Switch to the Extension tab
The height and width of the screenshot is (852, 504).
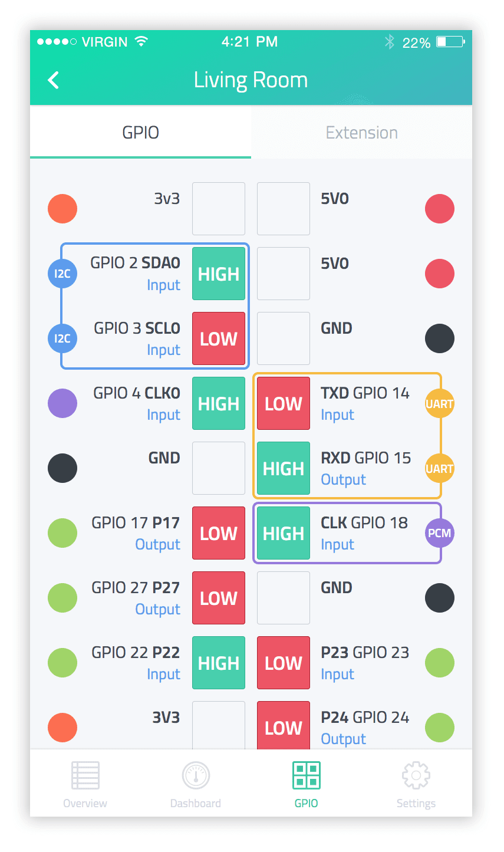361,133
